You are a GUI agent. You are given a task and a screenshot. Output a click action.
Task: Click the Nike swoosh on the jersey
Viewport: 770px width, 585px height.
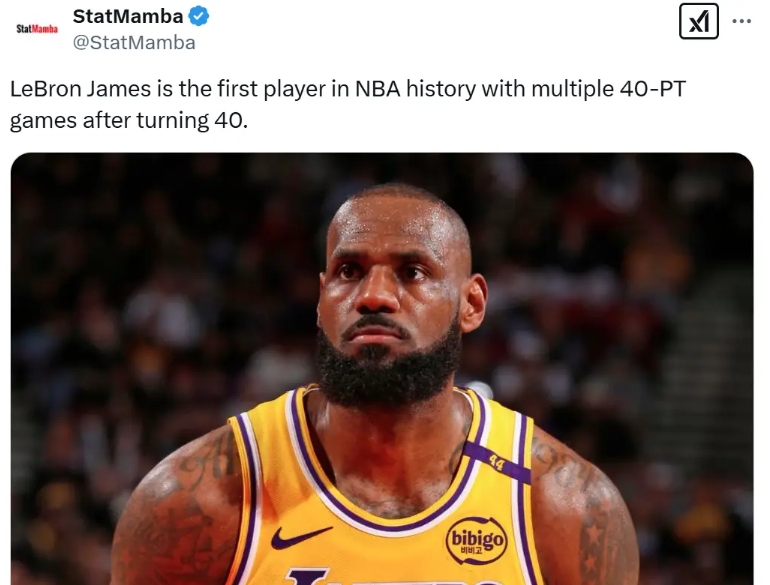coord(300,536)
